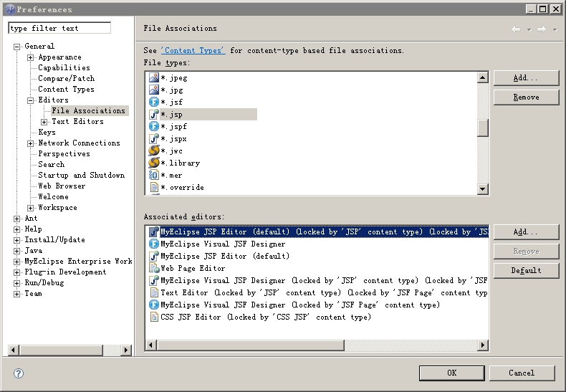Click the *.jspf file icon

coord(154,126)
